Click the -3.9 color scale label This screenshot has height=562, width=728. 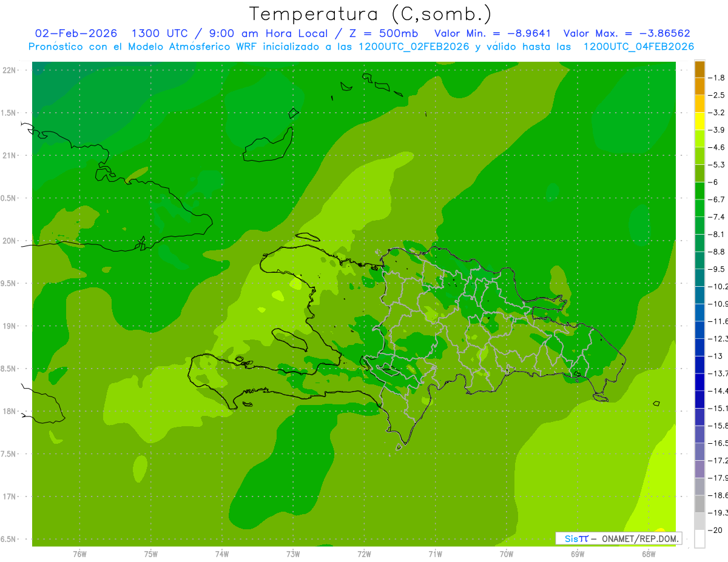point(716,130)
